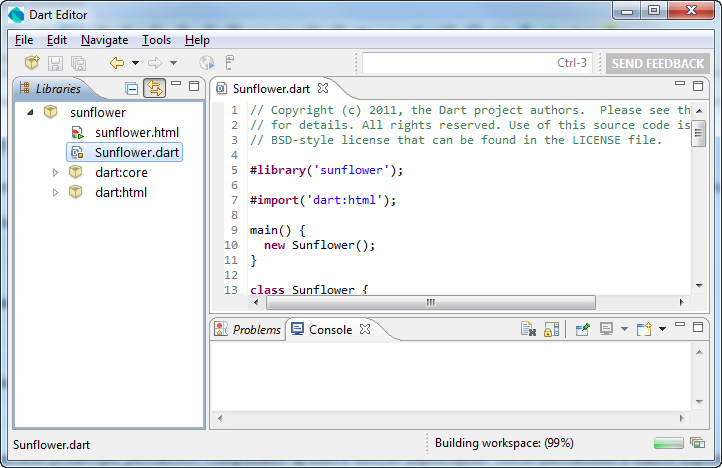Maximize the editor area
Screen dimensions: 722x468
click(x=698, y=86)
